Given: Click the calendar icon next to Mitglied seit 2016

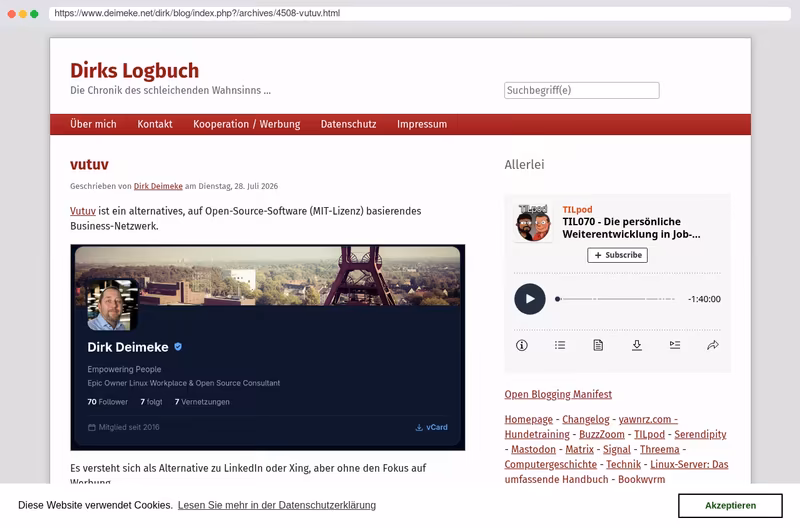Looking at the screenshot, I should click(92, 428).
